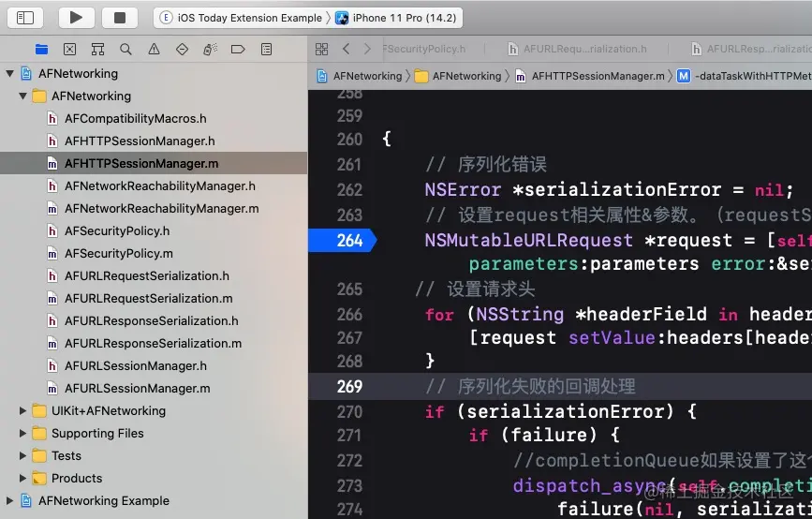The height and width of the screenshot is (519, 812).
Task: Go back in editor history
Action: pyautogui.click(x=346, y=49)
